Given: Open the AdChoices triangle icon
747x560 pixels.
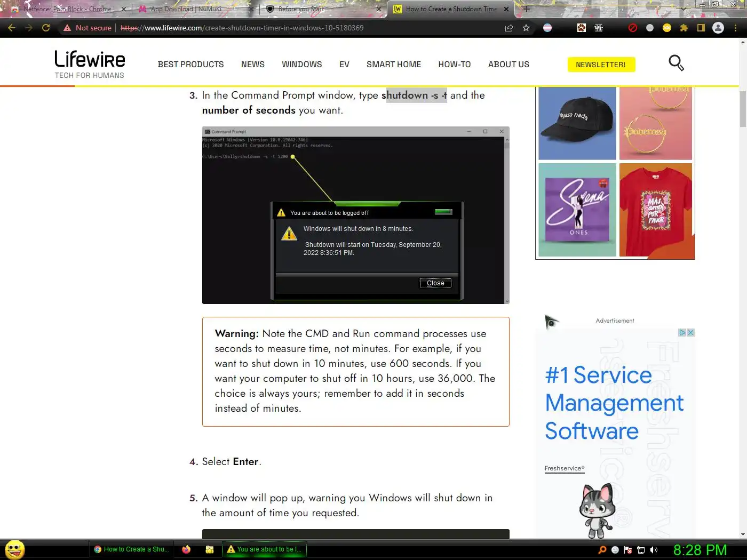Looking at the screenshot, I should pos(682,332).
